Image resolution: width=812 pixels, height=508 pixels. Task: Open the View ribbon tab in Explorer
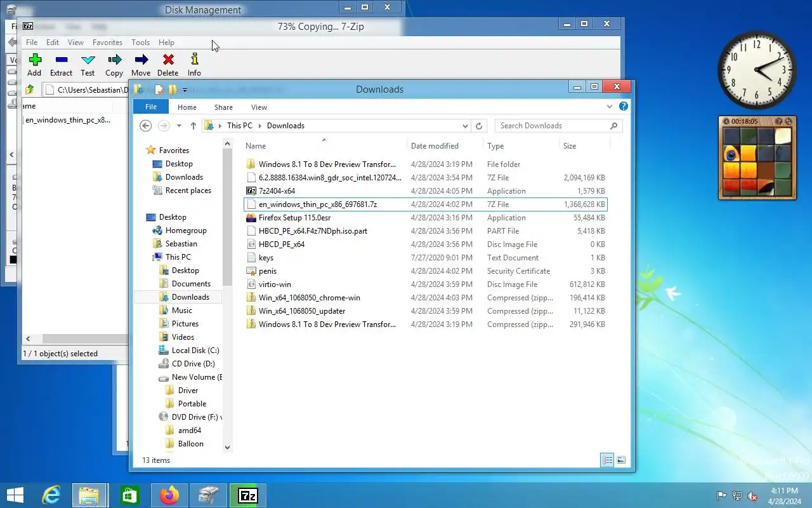(259, 107)
